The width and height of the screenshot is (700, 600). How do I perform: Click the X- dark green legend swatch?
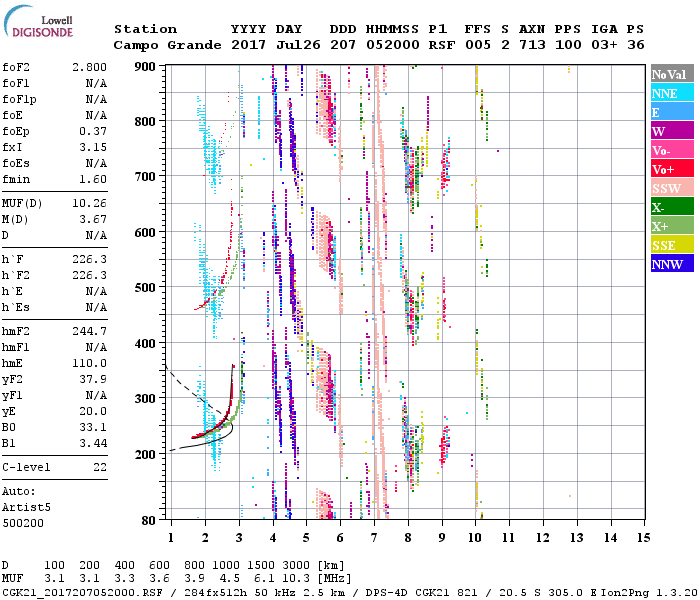pos(672,207)
